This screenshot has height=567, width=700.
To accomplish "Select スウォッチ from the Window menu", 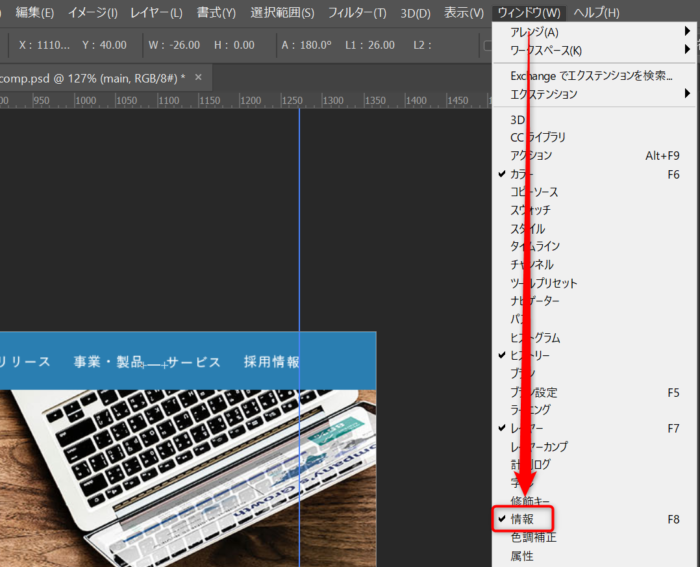I will [x=530, y=210].
